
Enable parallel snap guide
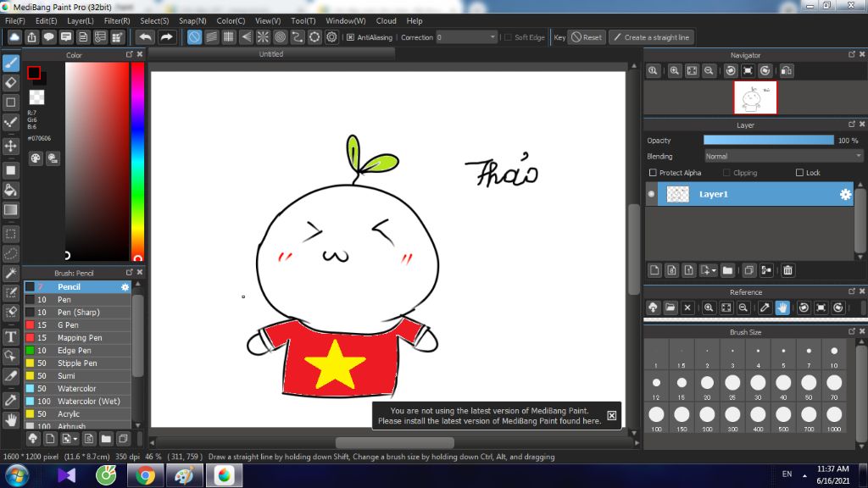pos(211,37)
